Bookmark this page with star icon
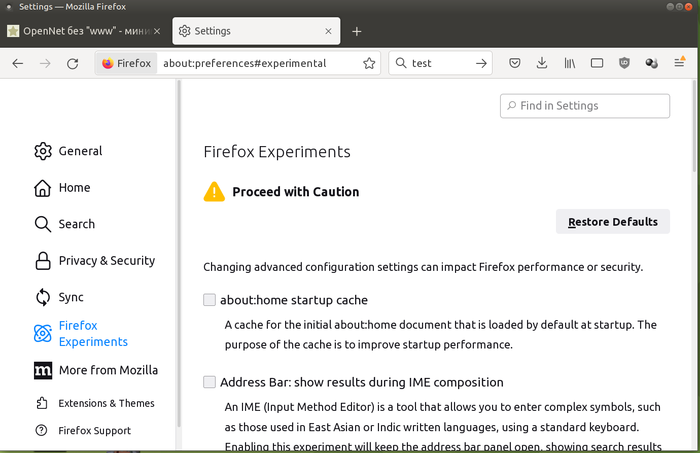 (369, 63)
